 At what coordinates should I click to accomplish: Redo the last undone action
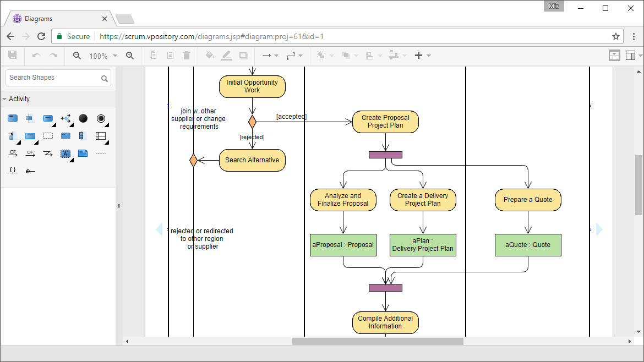pos(53,56)
